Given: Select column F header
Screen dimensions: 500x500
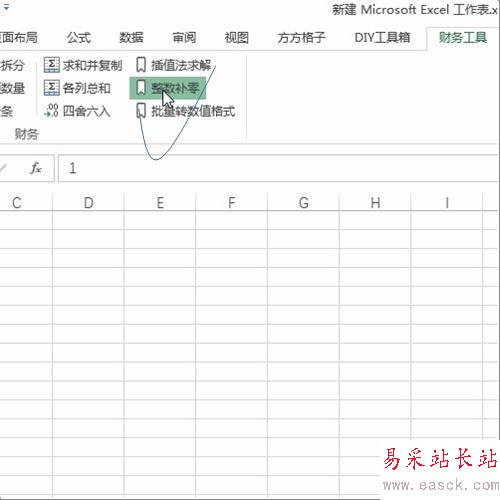Looking at the screenshot, I should coord(232,202).
